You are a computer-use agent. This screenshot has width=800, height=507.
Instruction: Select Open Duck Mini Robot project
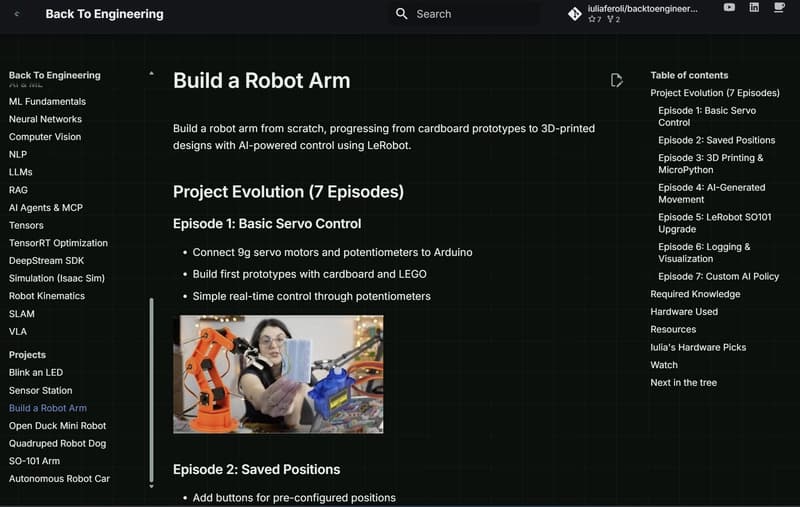[x=57, y=426]
